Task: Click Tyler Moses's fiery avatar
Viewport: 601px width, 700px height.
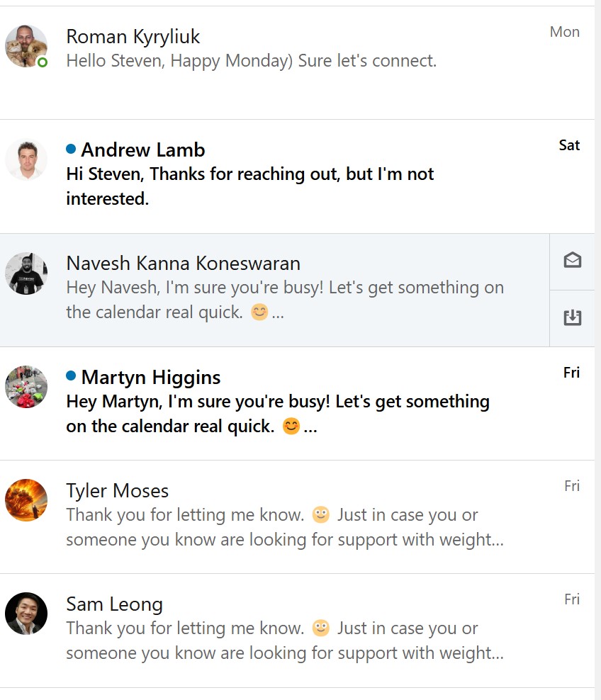Action: point(26,500)
